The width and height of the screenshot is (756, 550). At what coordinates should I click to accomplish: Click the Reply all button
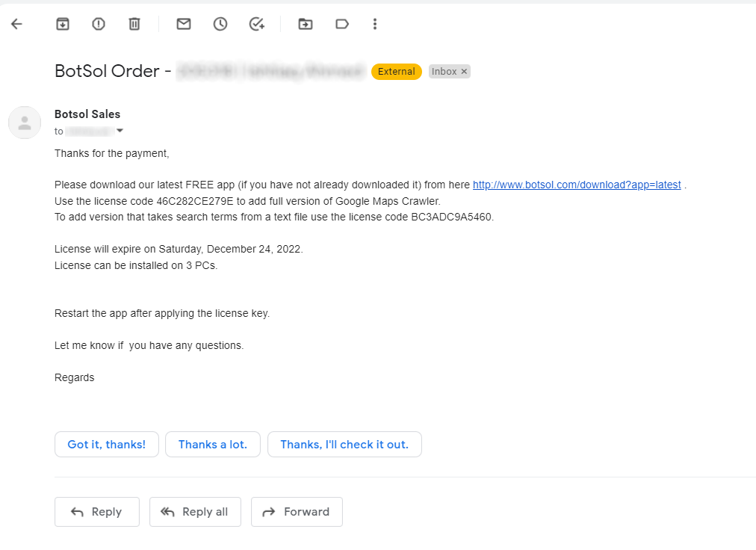pyautogui.click(x=195, y=512)
